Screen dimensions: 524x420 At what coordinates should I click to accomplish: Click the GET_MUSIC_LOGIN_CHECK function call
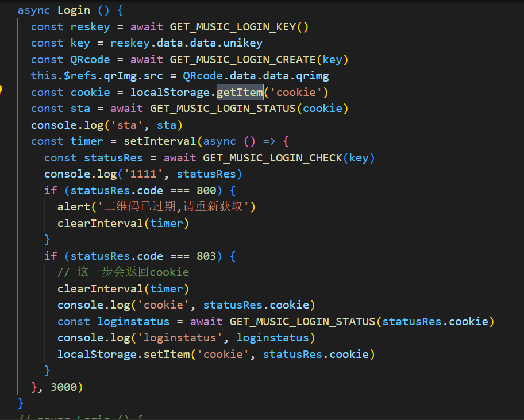pyautogui.click(x=273, y=157)
